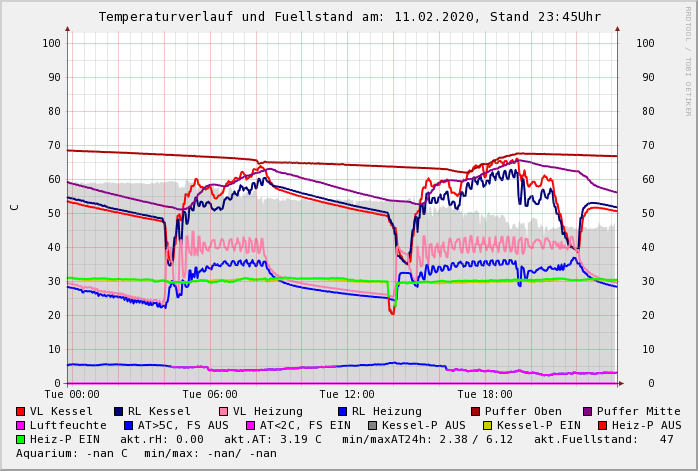
Task: Click the Tue 06:00 time axis label
Action: 209,394
